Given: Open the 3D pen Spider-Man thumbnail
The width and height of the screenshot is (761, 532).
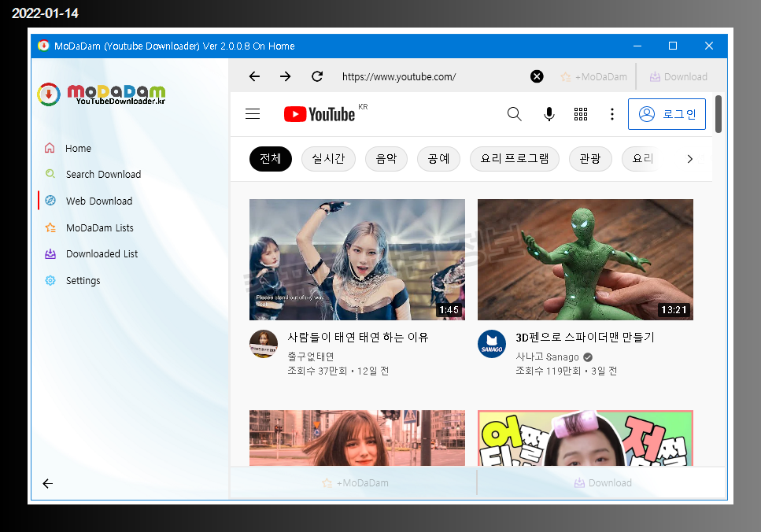Looking at the screenshot, I should pyautogui.click(x=586, y=259).
